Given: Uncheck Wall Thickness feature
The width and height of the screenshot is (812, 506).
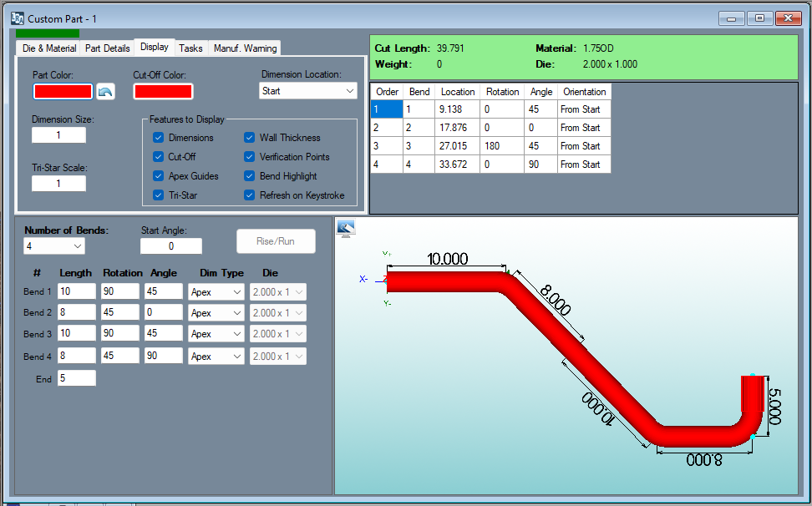Looking at the screenshot, I should pos(249,138).
